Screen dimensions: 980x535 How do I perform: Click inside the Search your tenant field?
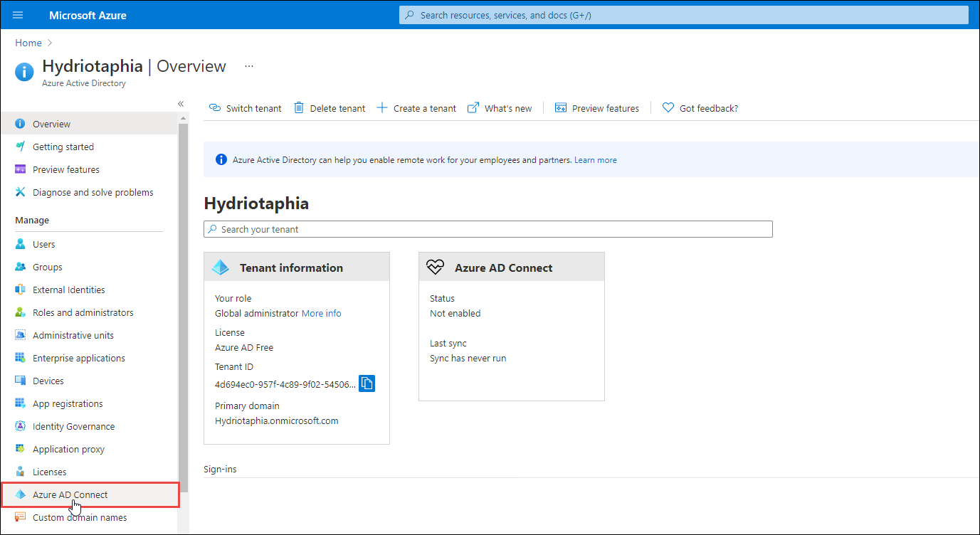488,229
